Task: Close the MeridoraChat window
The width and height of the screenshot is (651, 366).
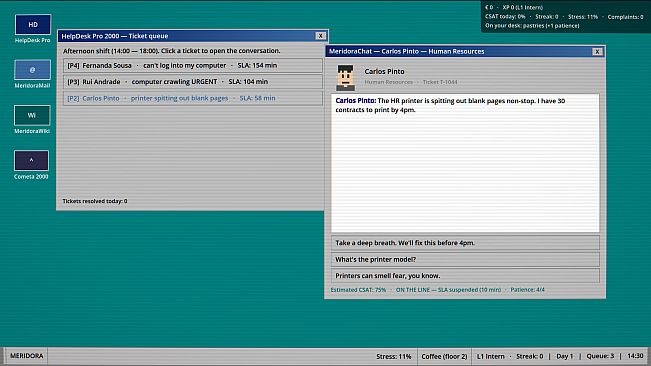Action: (597, 52)
